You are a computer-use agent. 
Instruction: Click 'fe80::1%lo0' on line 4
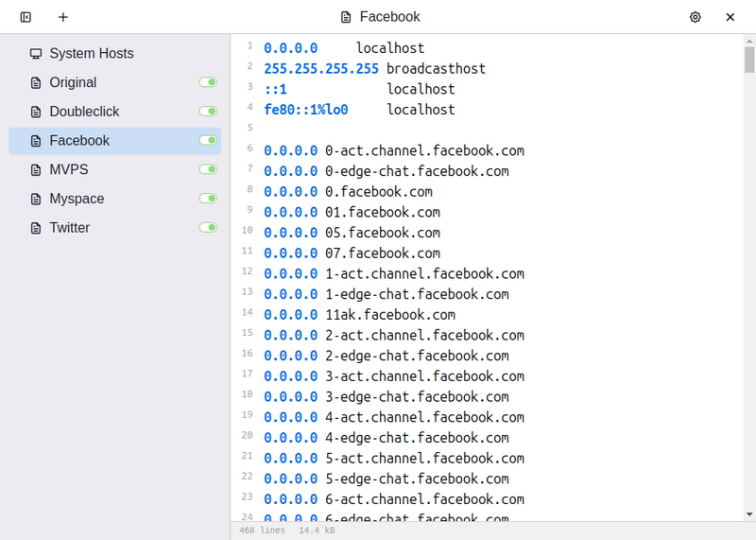[x=305, y=110]
